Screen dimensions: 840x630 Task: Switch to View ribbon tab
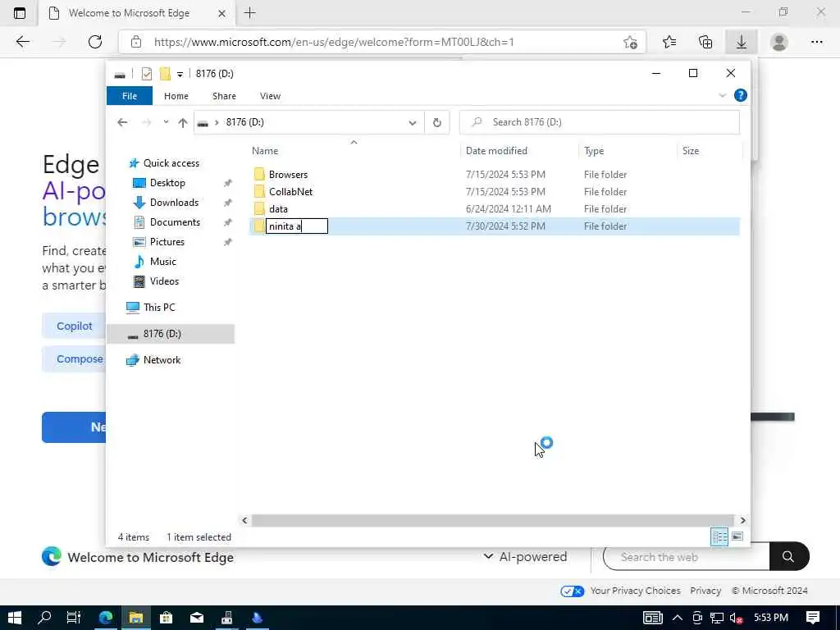pyautogui.click(x=270, y=96)
